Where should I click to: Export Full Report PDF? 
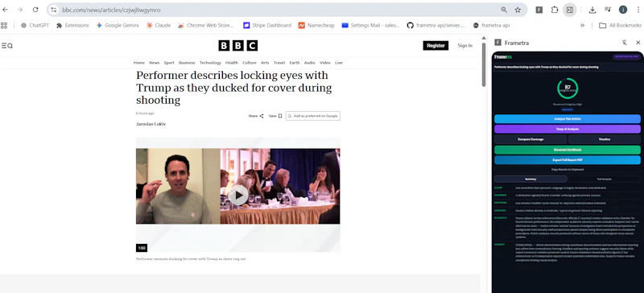click(x=568, y=160)
